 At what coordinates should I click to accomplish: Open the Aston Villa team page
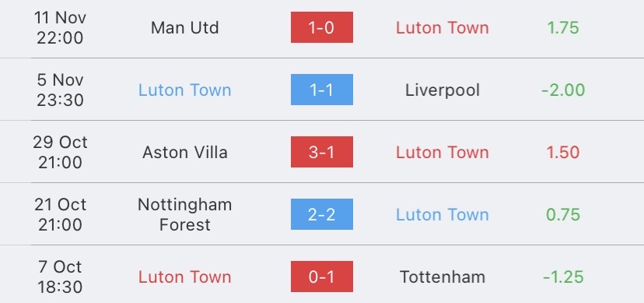coord(185,152)
